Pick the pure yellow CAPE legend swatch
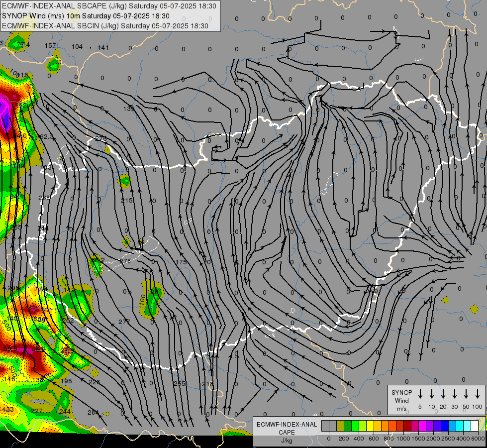The height and width of the screenshot is (448, 487). (370, 426)
